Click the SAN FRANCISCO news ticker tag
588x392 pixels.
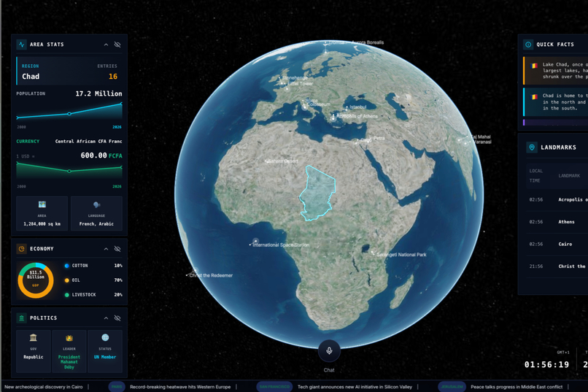click(274, 387)
